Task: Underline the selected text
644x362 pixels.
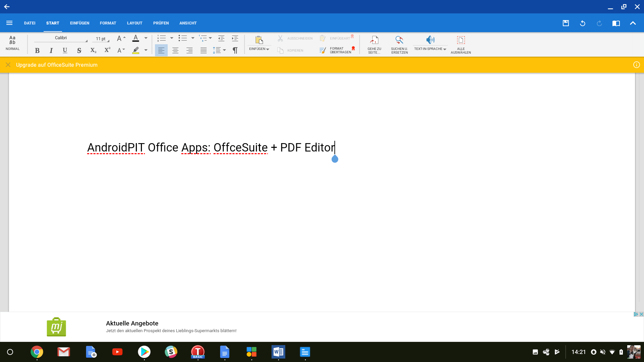Action: pyautogui.click(x=65, y=50)
